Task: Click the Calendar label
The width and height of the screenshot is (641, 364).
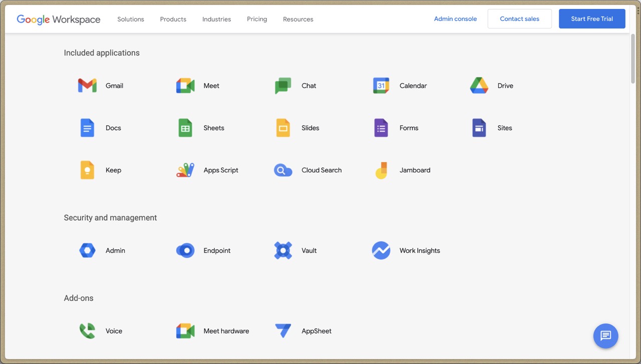Action: 413,86
